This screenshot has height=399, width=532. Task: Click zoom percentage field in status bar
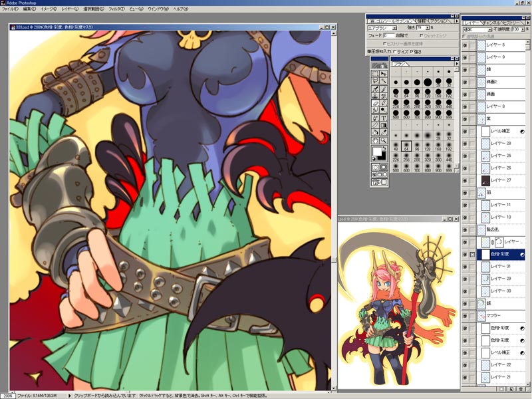point(8,396)
